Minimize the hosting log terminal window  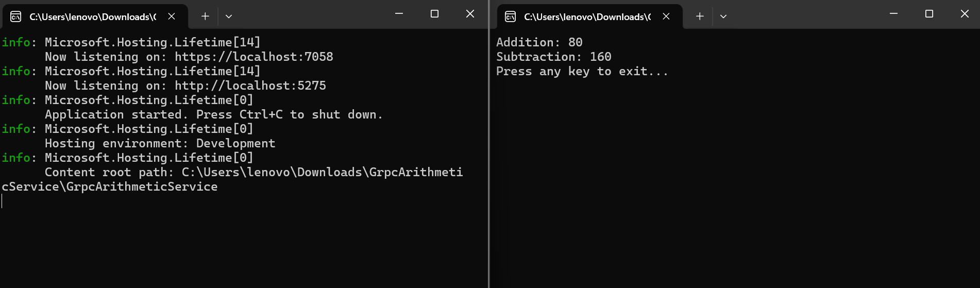click(x=399, y=14)
